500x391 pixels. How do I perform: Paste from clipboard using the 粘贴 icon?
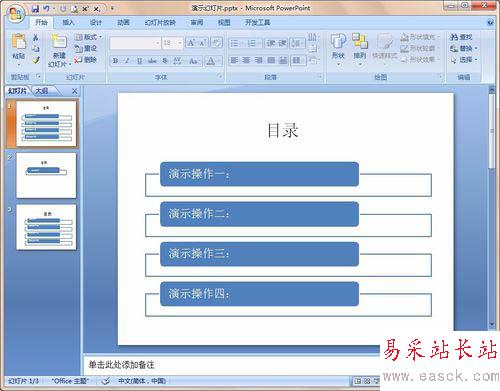[19, 42]
